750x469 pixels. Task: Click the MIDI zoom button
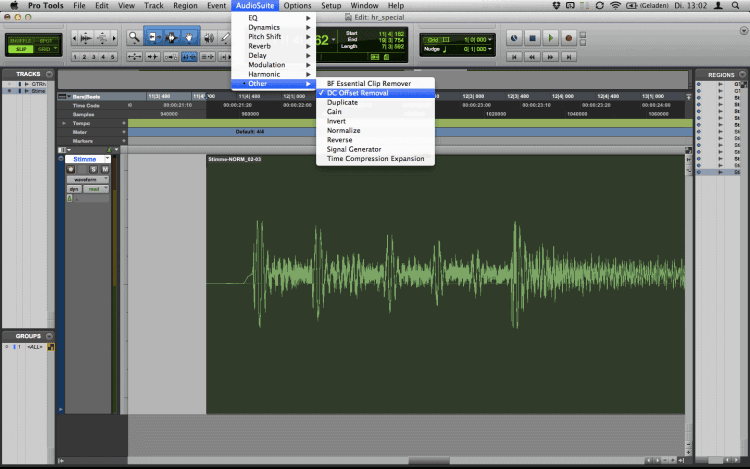pos(102,38)
